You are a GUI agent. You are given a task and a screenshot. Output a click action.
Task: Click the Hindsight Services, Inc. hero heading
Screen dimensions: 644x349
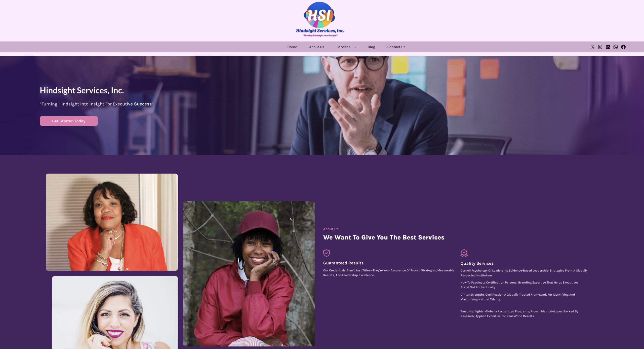pyautogui.click(x=82, y=90)
